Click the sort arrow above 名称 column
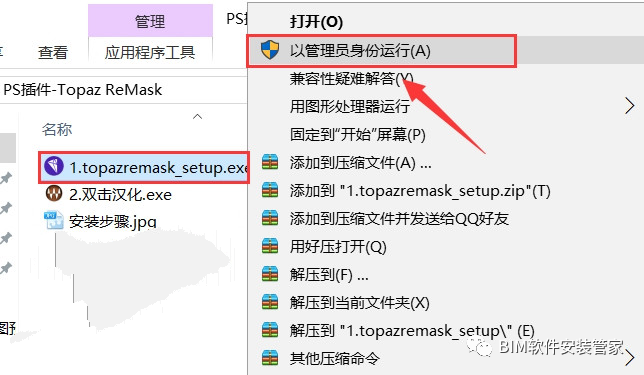644x375 pixels. pyautogui.click(x=198, y=117)
